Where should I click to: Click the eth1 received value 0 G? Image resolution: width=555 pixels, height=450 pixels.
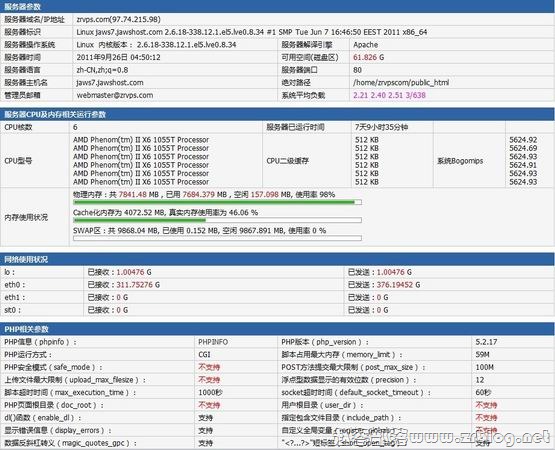122,297
